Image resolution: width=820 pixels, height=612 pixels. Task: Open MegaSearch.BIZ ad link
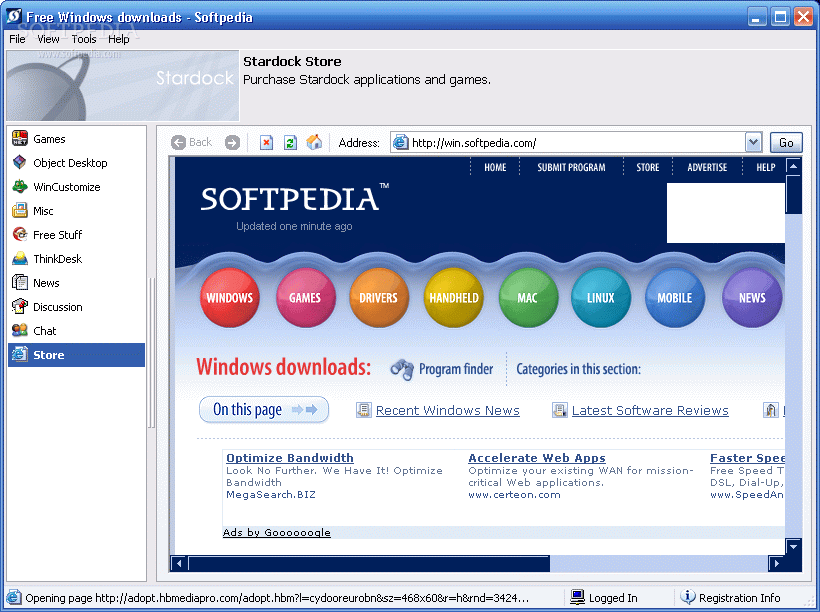271,494
